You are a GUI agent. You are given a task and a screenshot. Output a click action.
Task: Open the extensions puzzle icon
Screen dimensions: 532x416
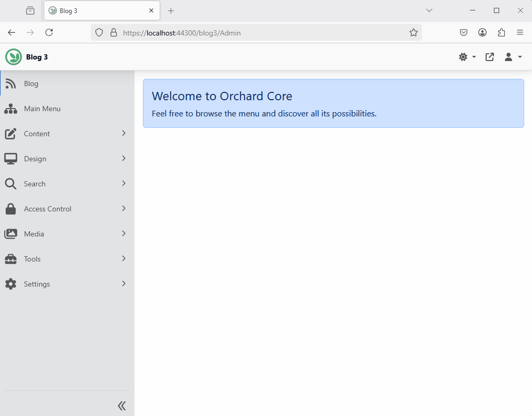(501, 32)
